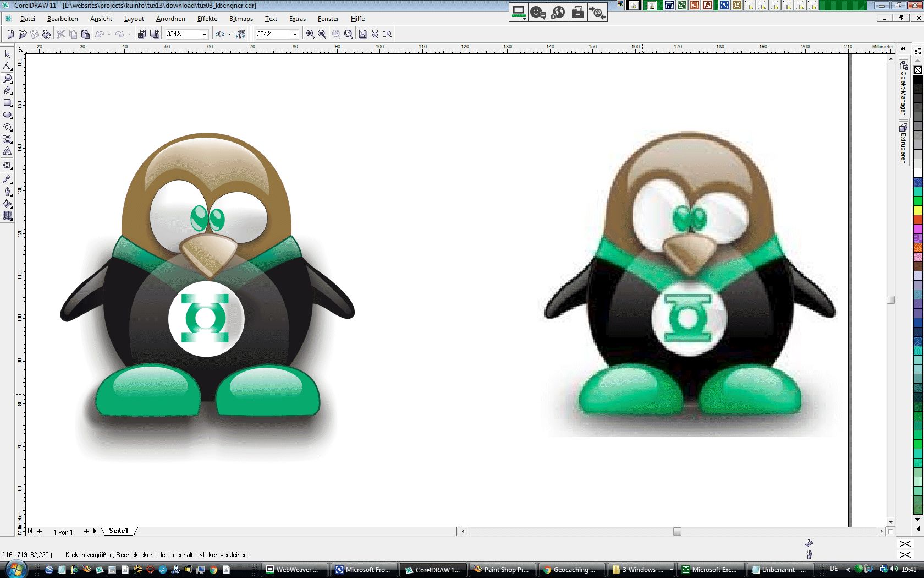The image size is (924, 578).
Task: Click the Paste icon
Action: click(x=85, y=34)
